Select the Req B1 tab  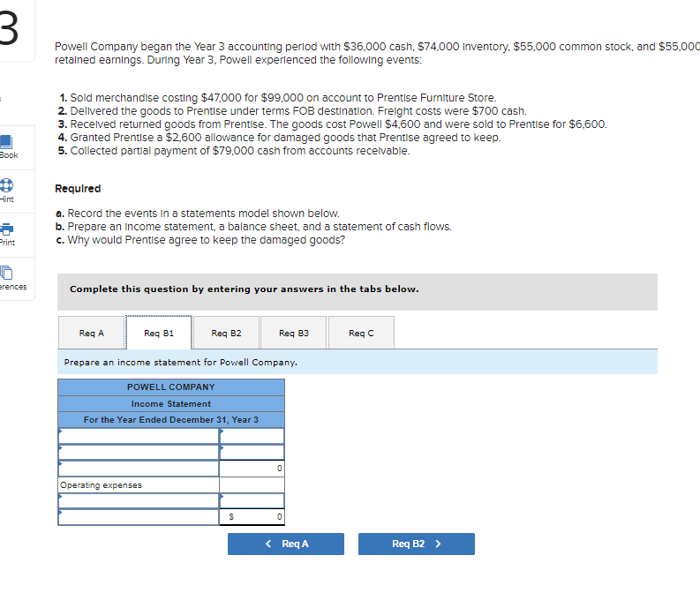click(159, 333)
